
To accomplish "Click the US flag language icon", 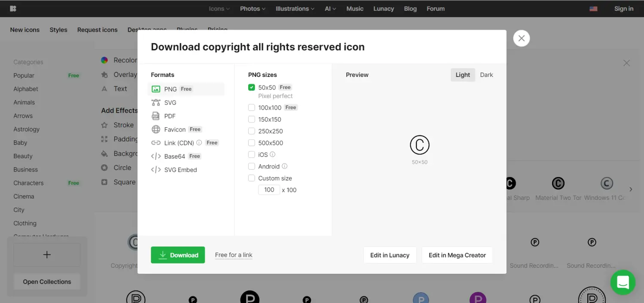I will [x=593, y=9].
